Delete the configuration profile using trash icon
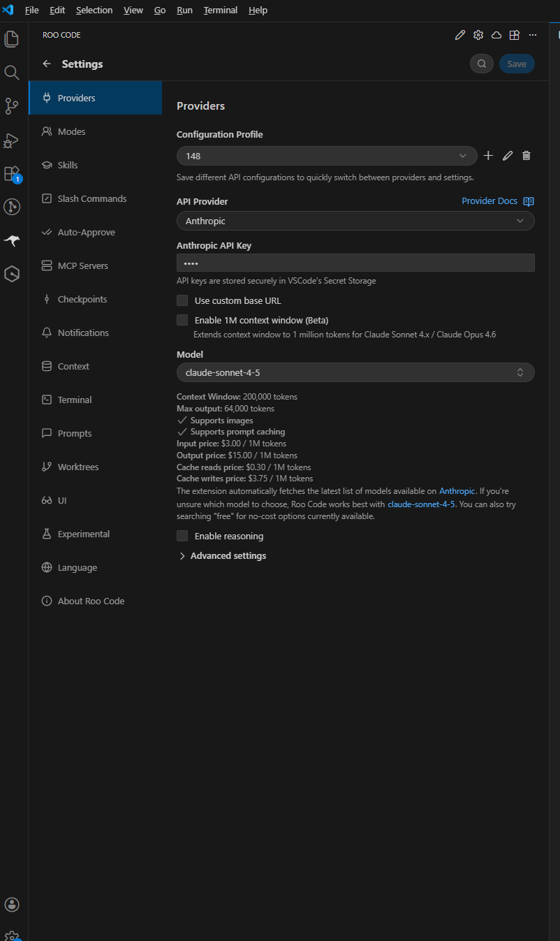This screenshot has width=560, height=941. 526,156
